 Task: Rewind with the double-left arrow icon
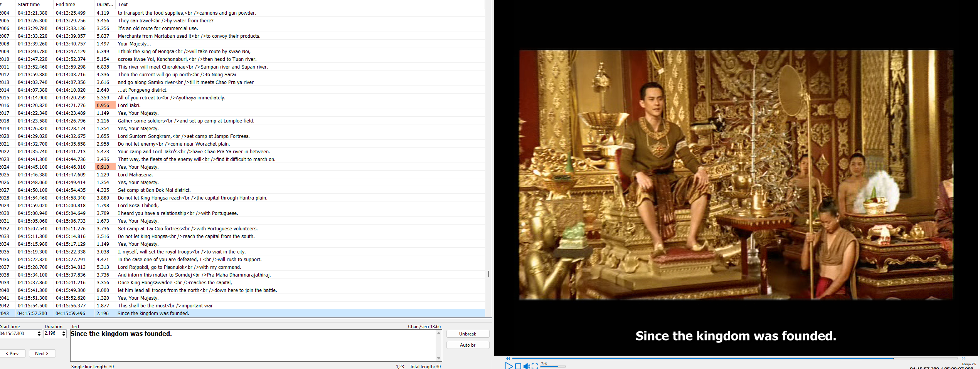(x=508, y=358)
